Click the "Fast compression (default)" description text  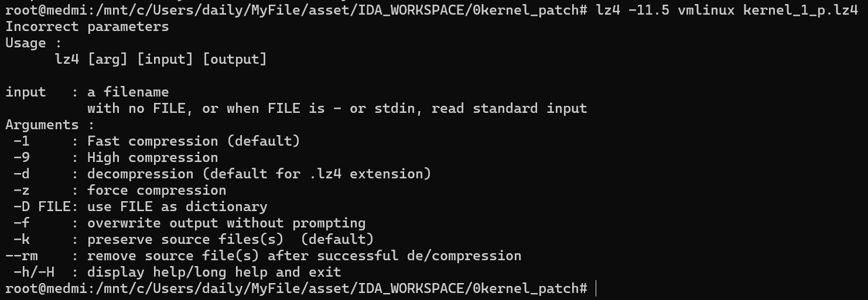pos(193,141)
